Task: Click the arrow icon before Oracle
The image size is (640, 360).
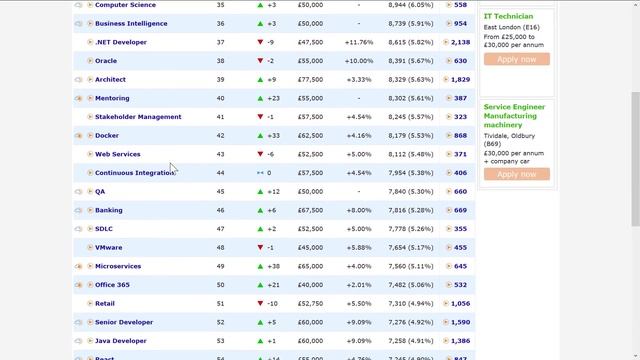Action: tap(90, 61)
